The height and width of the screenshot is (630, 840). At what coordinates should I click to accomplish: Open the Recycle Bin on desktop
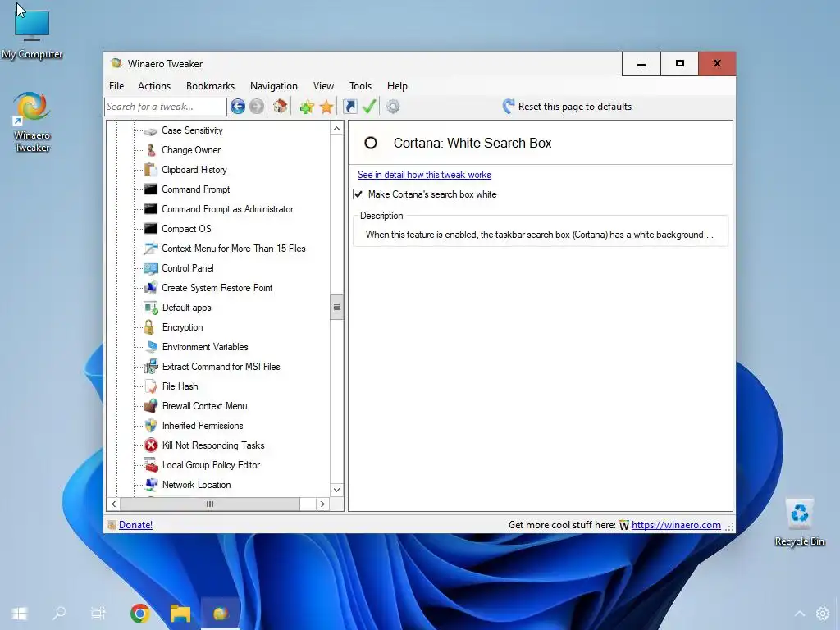[799, 523]
